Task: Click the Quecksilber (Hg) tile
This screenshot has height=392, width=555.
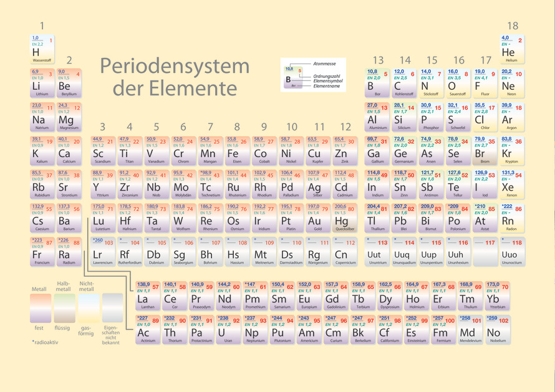Action: click(345, 218)
